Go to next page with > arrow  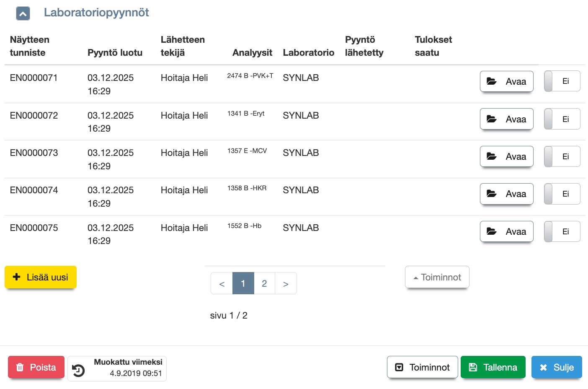(286, 284)
